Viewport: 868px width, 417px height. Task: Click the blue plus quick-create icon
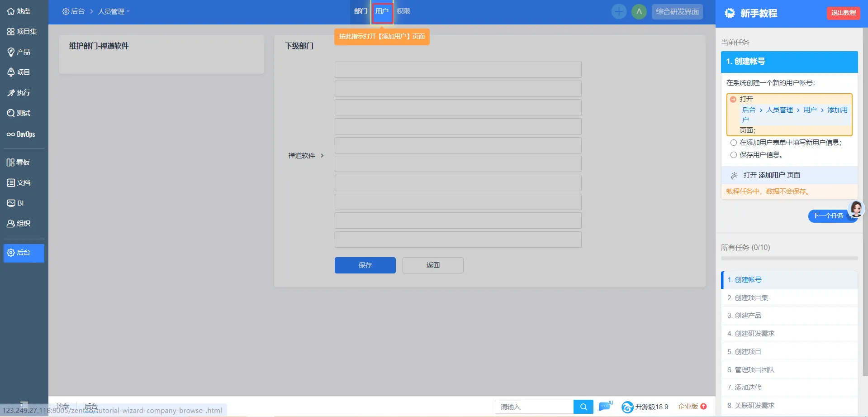(x=619, y=11)
